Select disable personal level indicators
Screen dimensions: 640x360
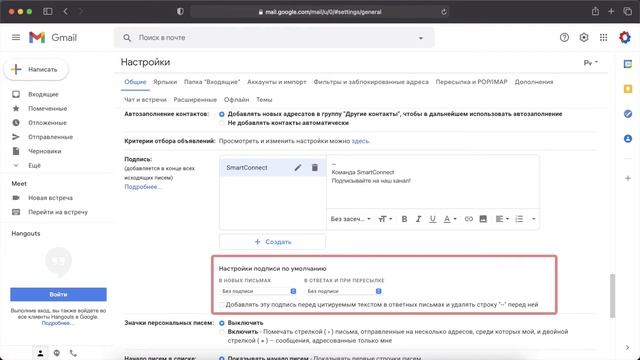[222, 323]
